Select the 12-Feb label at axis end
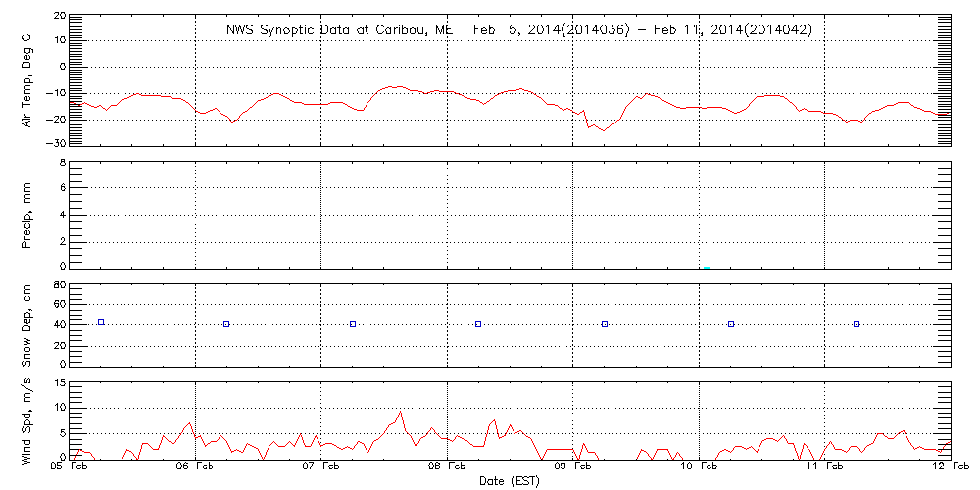 click(950, 467)
